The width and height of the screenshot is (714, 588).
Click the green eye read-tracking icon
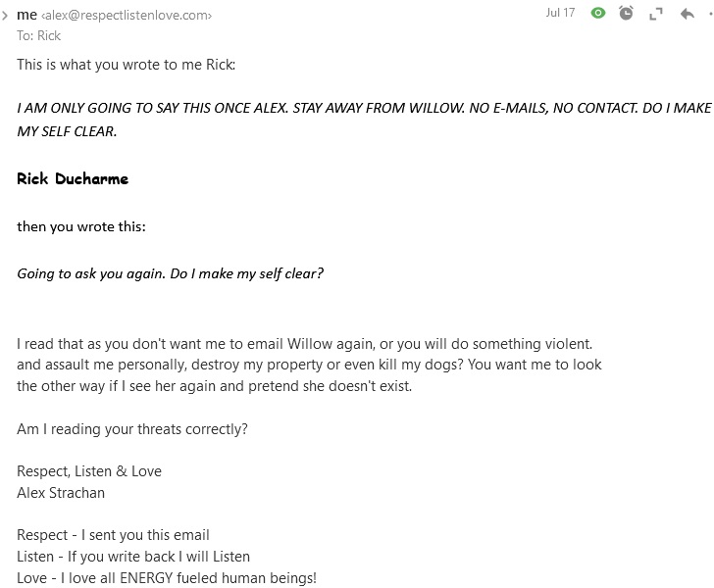click(598, 13)
